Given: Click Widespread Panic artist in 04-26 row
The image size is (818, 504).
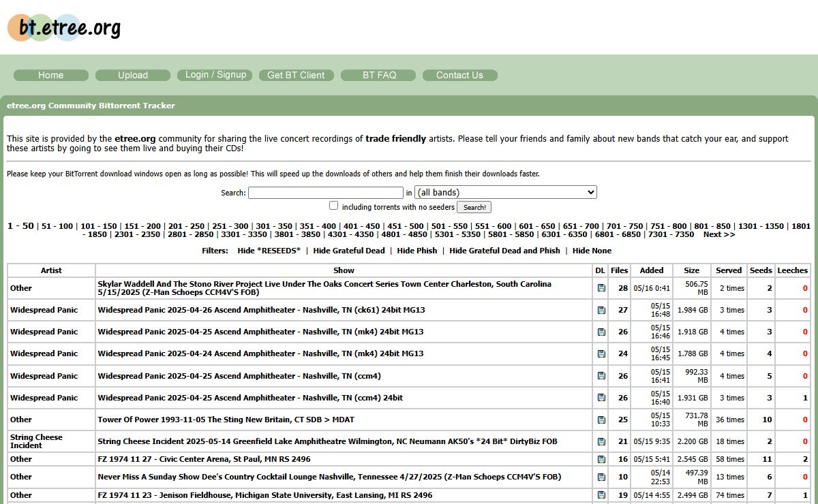Looking at the screenshot, I should [x=44, y=310].
